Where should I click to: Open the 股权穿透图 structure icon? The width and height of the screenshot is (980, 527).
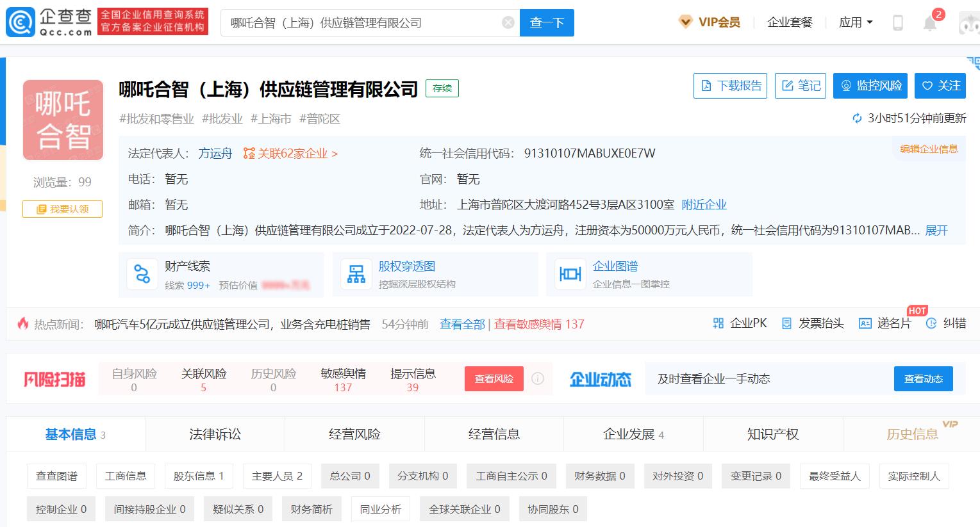click(356, 274)
